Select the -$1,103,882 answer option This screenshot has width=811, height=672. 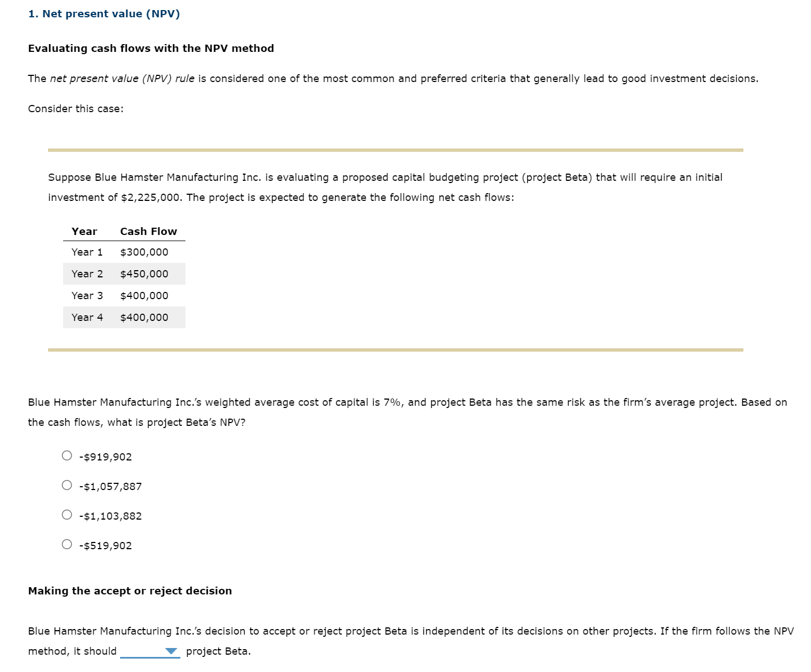click(67, 516)
